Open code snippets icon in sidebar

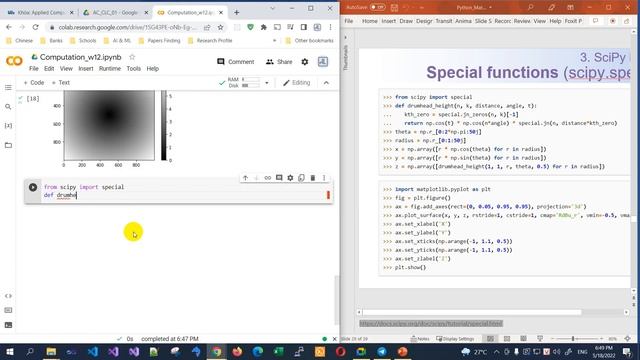pyautogui.click(x=8, y=296)
